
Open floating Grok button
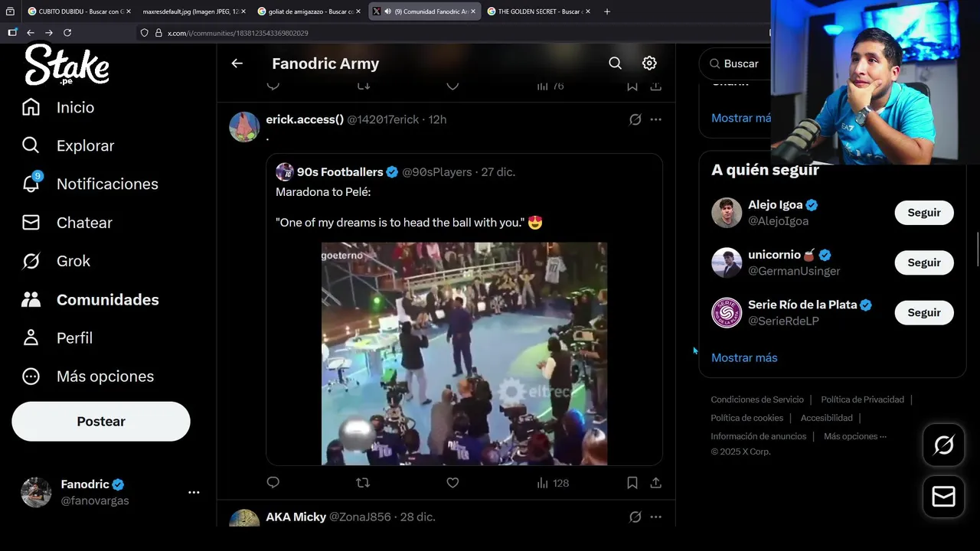[x=943, y=445]
